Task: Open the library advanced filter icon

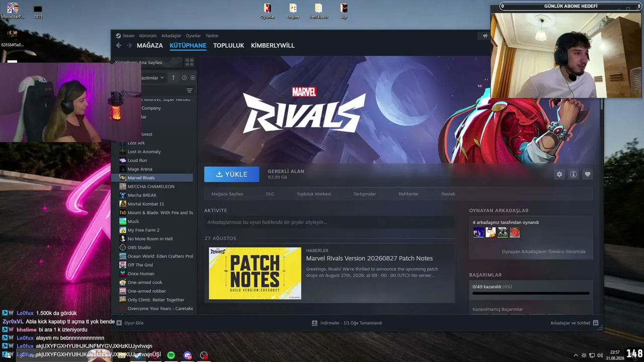Action: (190, 90)
